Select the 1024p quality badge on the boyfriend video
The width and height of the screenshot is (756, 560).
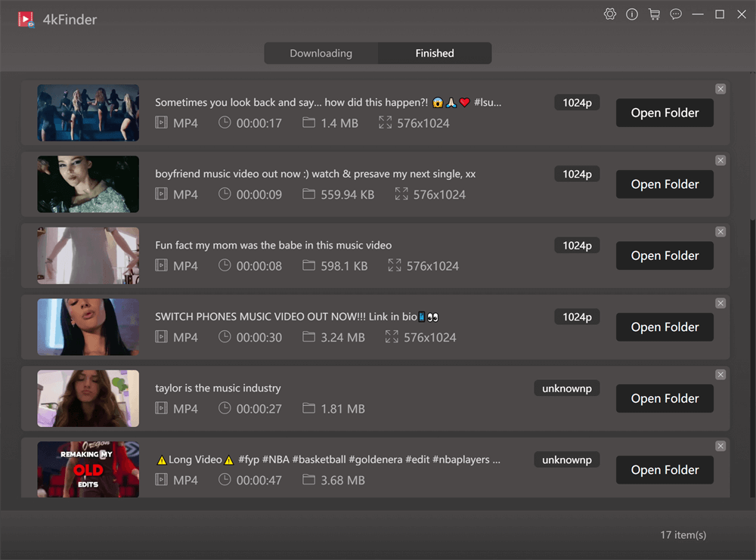(x=577, y=173)
